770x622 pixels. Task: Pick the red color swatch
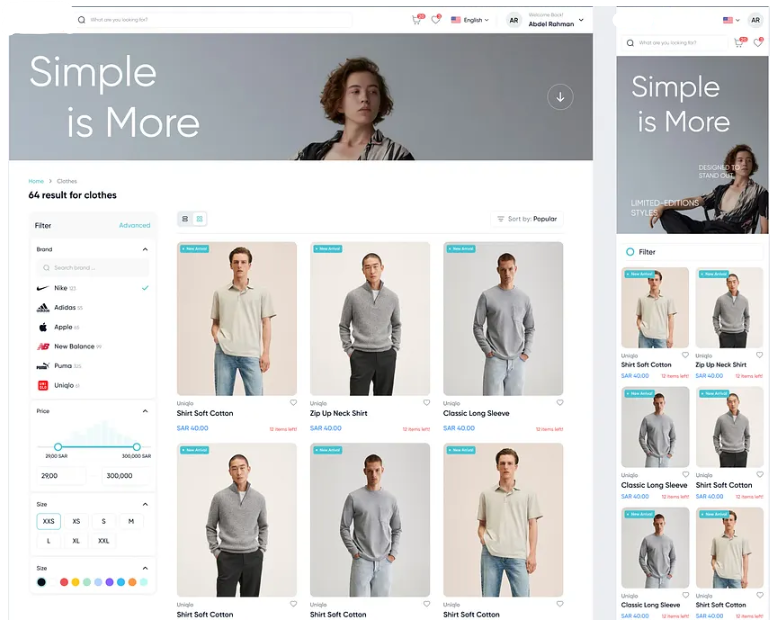[x=64, y=582]
